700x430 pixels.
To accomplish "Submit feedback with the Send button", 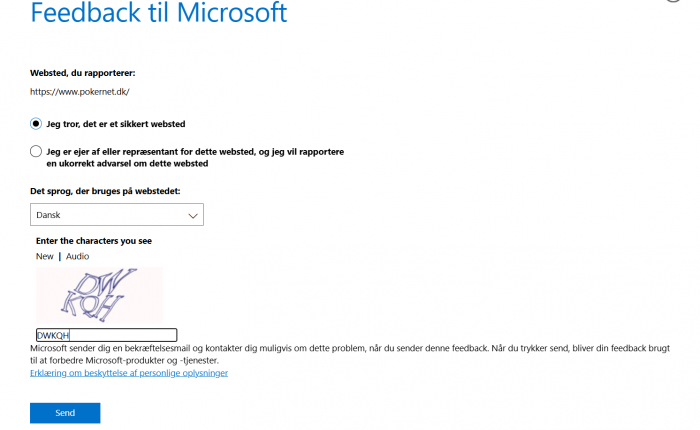I will (65, 413).
